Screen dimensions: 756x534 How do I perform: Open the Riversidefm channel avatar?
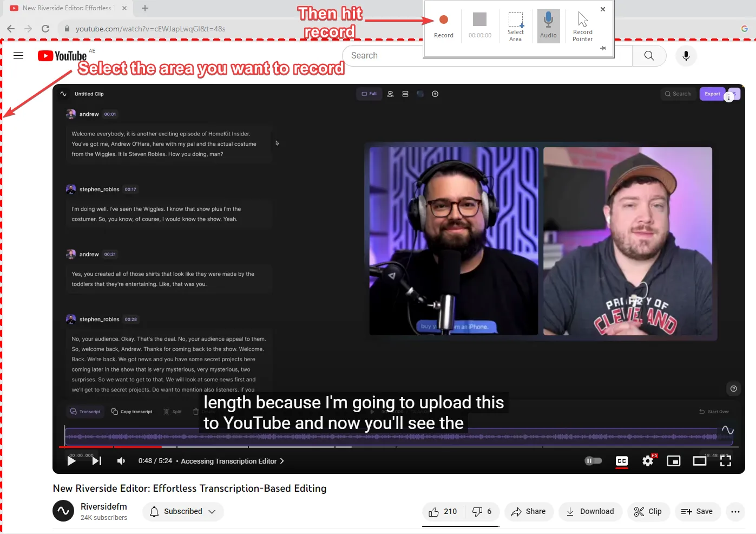(x=63, y=511)
